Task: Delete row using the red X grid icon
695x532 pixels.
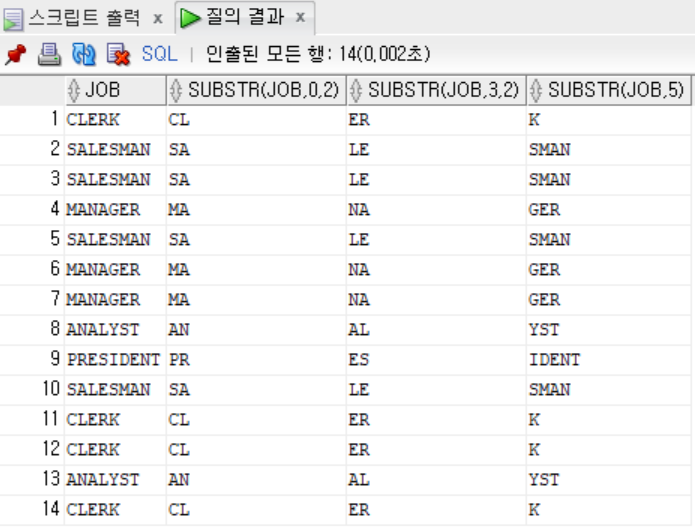Action: pyautogui.click(x=118, y=55)
